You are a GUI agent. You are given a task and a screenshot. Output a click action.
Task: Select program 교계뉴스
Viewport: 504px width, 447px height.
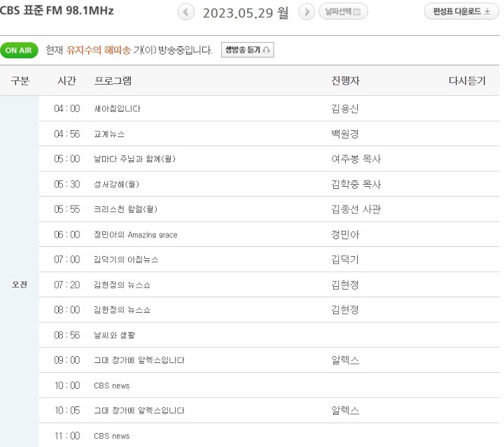coord(109,134)
